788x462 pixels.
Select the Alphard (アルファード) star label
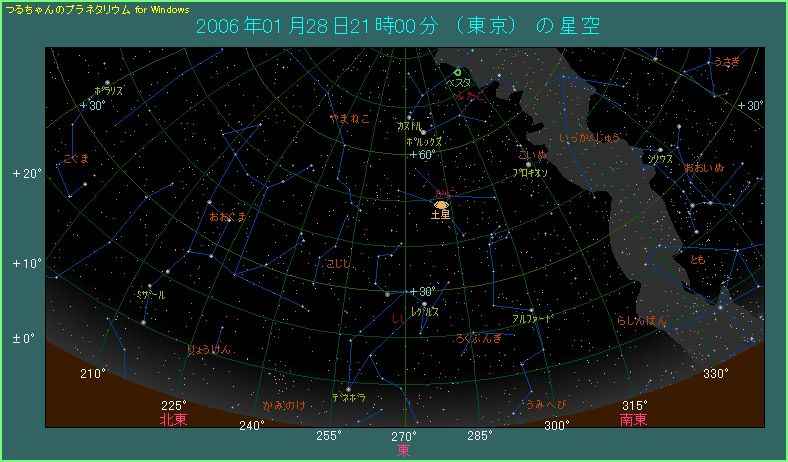tap(531, 318)
